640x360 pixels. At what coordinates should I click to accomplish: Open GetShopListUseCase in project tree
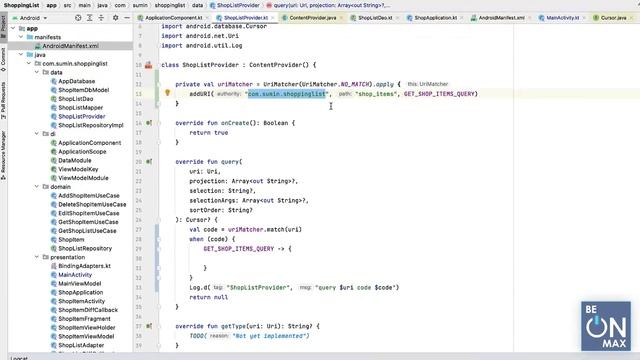(x=87, y=231)
